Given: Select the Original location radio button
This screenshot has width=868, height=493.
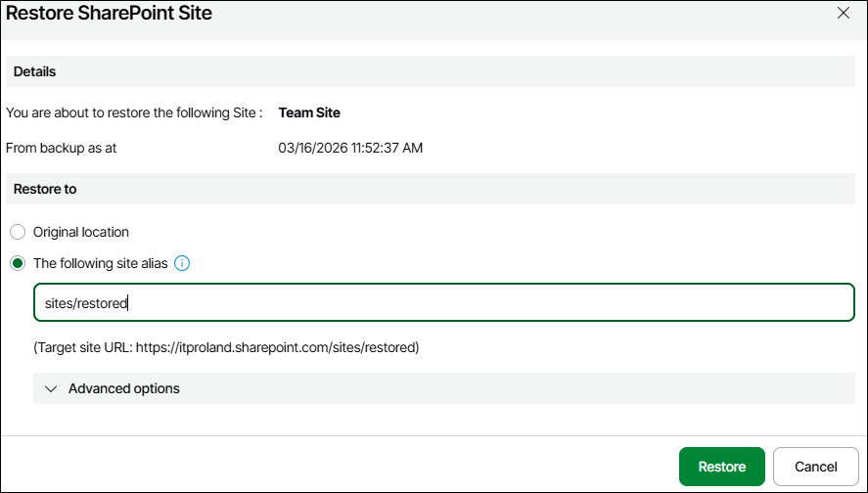Looking at the screenshot, I should click(18, 232).
